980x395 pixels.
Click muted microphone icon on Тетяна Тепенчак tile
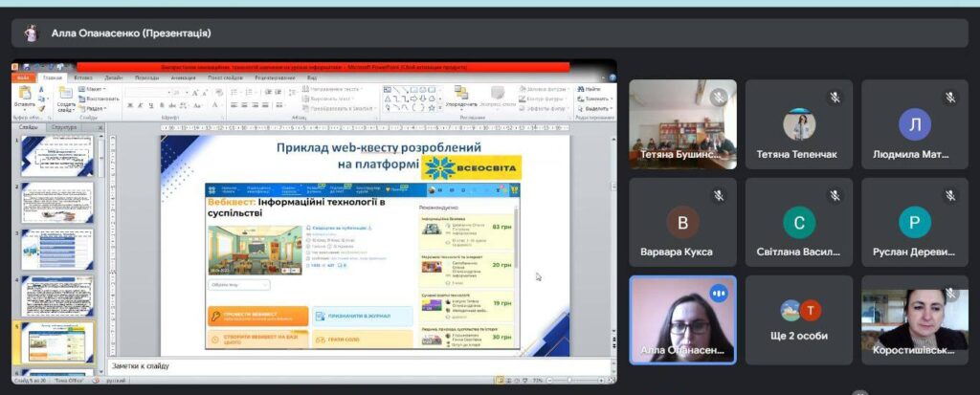(835, 98)
